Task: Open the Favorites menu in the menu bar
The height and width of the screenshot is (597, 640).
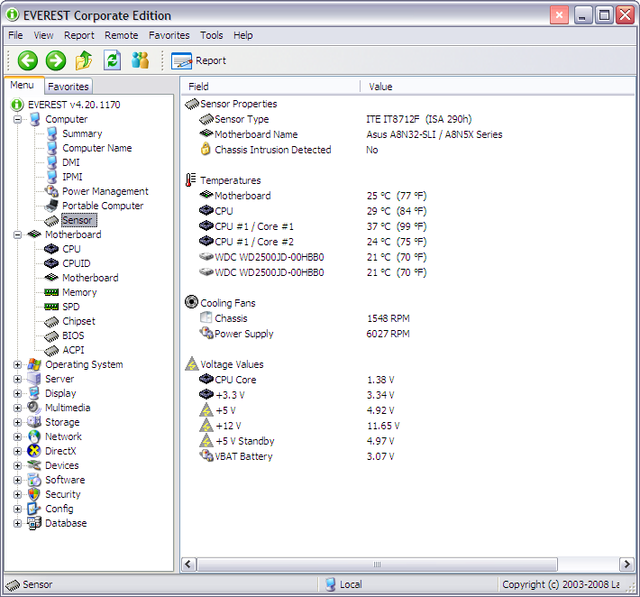Action: tap(169, 36)
